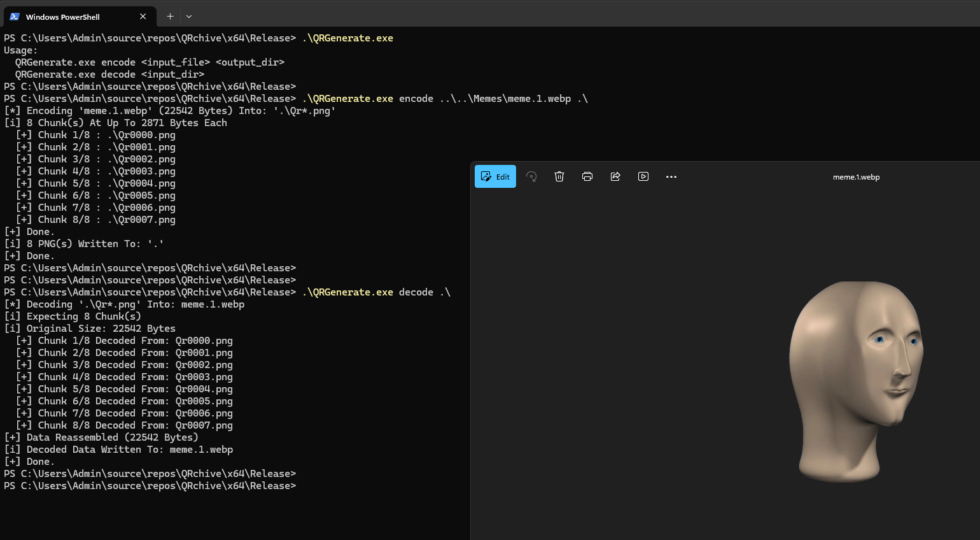Click the QRGenerate.exe decode command line
The height and width of the screenshot is (540, 980).
(375, 292)
